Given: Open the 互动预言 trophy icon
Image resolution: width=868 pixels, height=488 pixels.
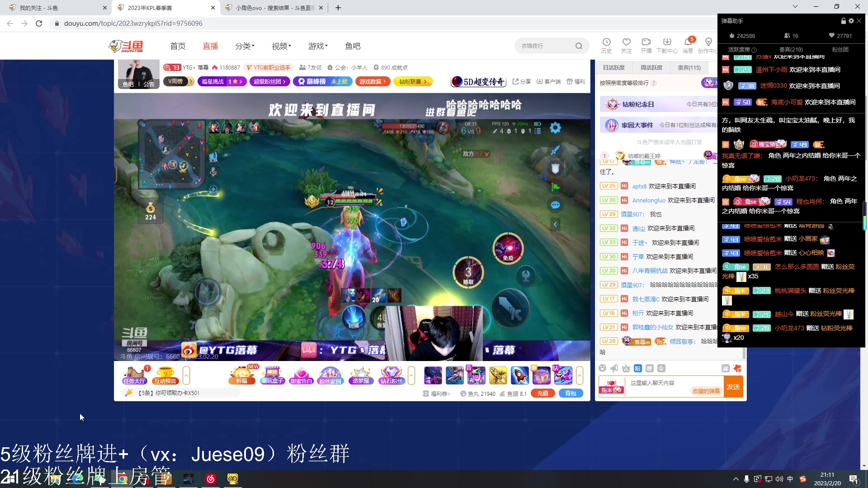Looking at the screenshot, I should coord(165,375).
